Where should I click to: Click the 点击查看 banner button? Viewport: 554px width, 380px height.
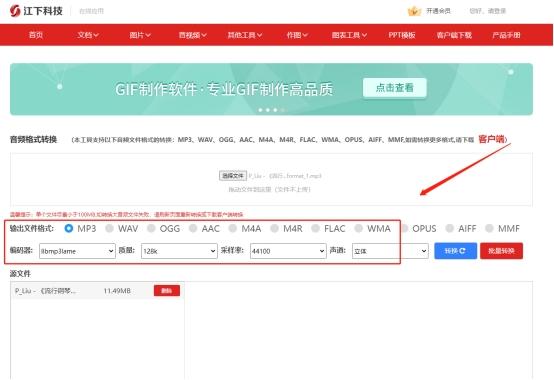point(395,88)
